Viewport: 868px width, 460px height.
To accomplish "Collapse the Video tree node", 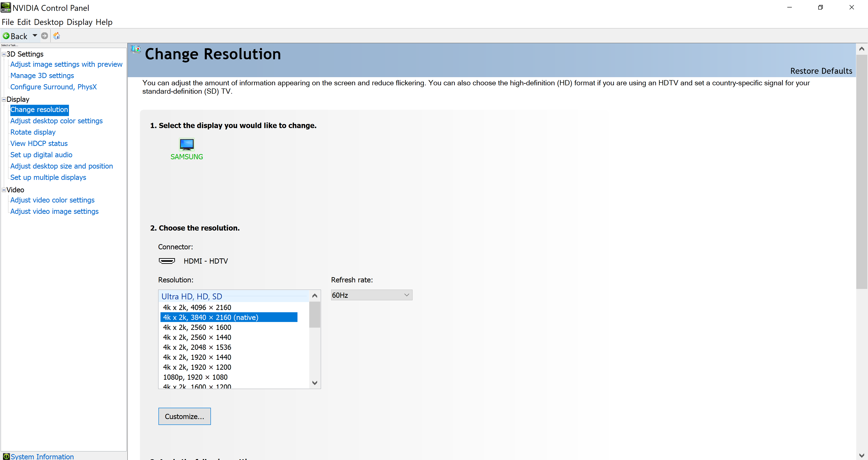I will [4, 190].
